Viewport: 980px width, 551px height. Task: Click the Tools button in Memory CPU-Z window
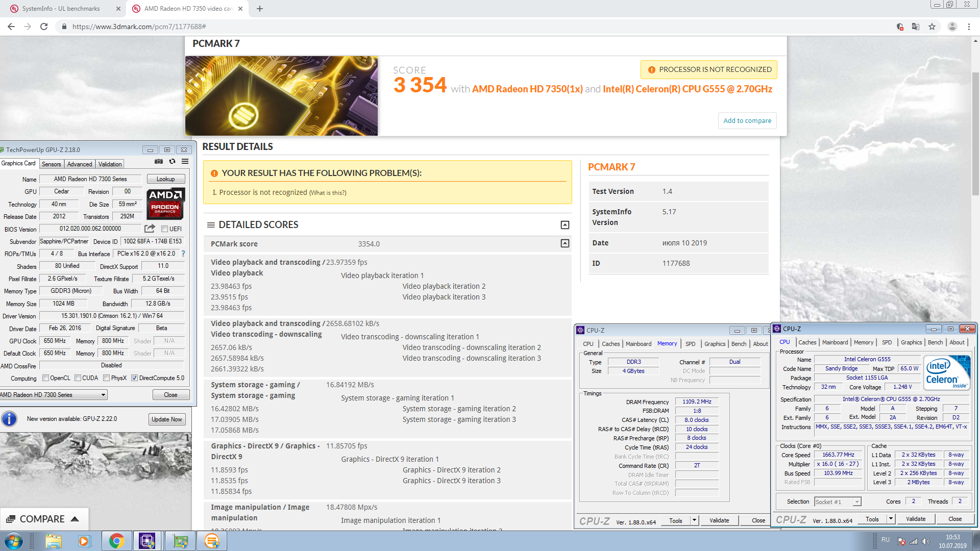[x=675, y=520]
